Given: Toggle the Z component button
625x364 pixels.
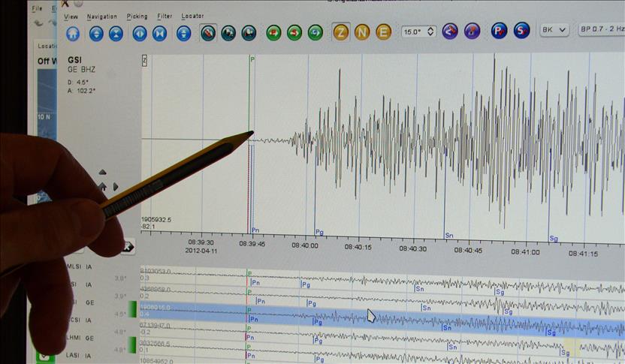Looking at the screenshot, I should pyautogui.click(x=341, y=32).
